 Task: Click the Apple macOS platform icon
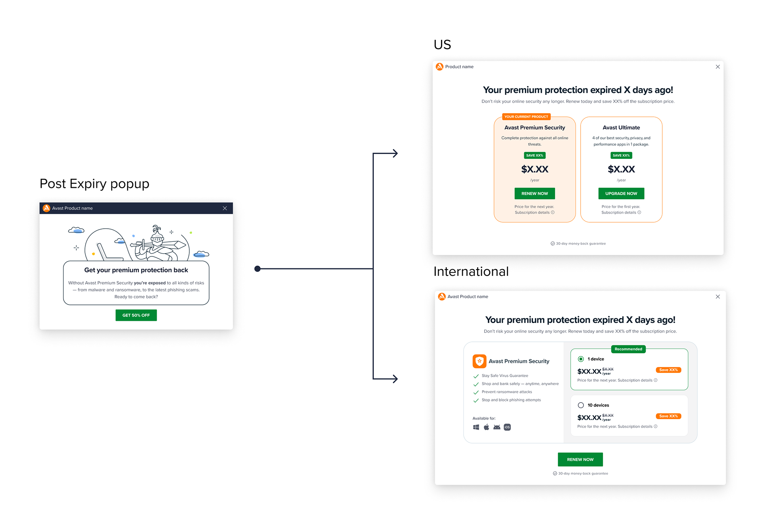[x=486, y=427]
